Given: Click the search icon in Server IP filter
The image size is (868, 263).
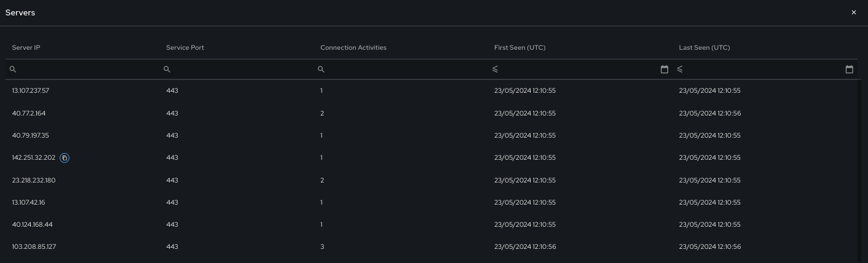Looking at the screenshot, I should coord(13,69).
